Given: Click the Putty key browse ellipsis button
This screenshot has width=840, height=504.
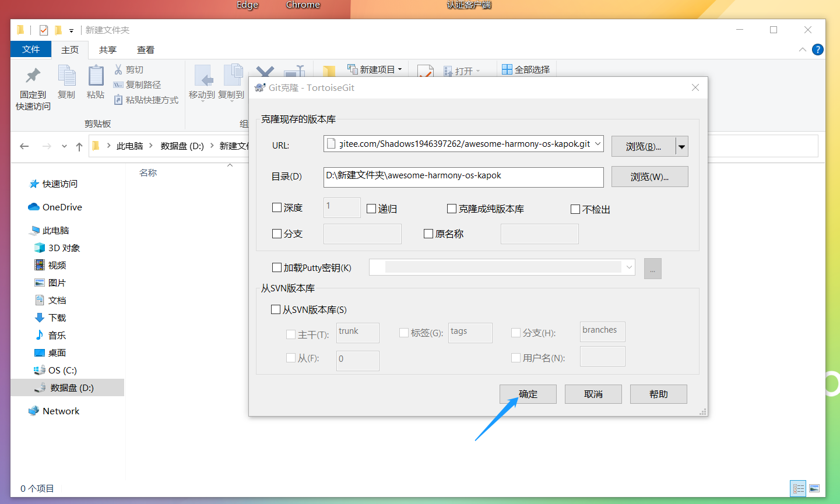Looking at the screenshot, I should tap(653, 269).
